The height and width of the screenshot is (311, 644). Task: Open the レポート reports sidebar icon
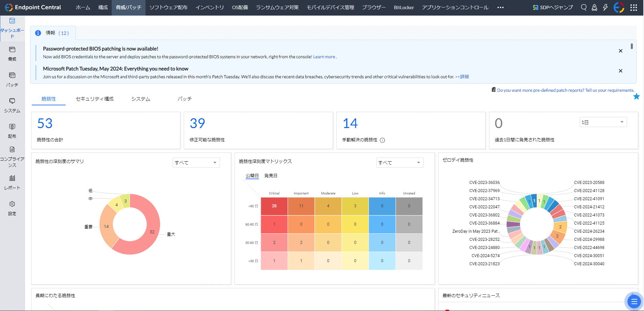pos(12,179)
